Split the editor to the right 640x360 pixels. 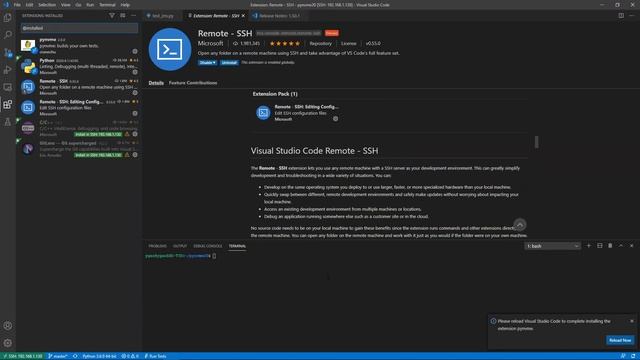(x=621, y=16)
